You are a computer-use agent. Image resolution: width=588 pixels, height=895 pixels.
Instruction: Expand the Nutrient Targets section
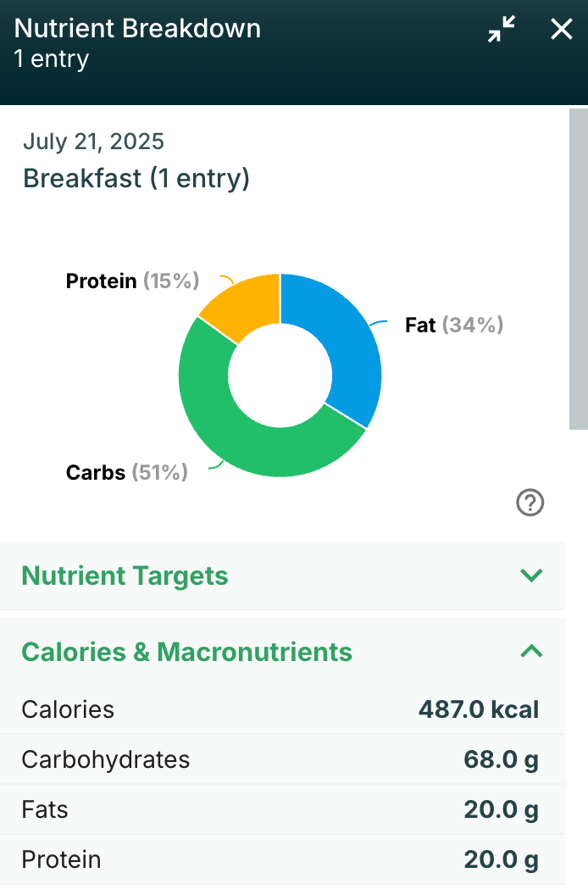(531, 576)
